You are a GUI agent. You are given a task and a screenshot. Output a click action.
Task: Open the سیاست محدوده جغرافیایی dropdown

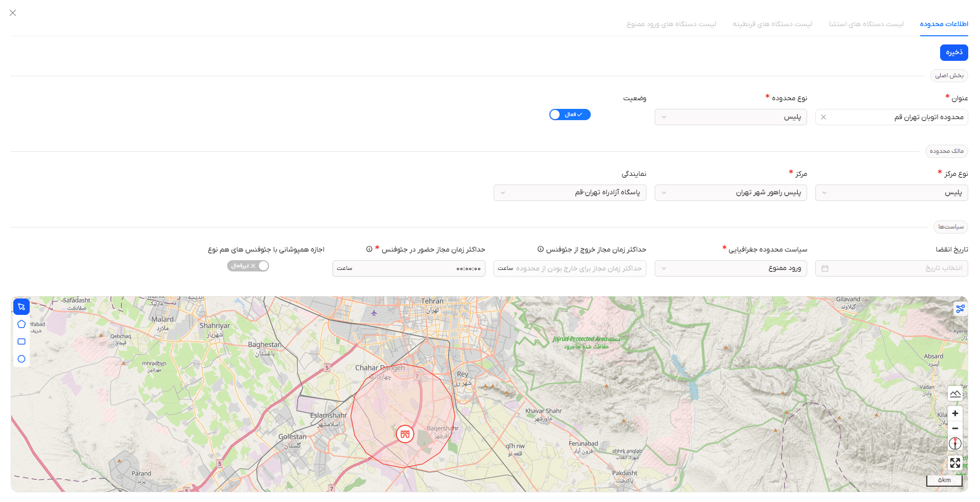click(730, 268)
